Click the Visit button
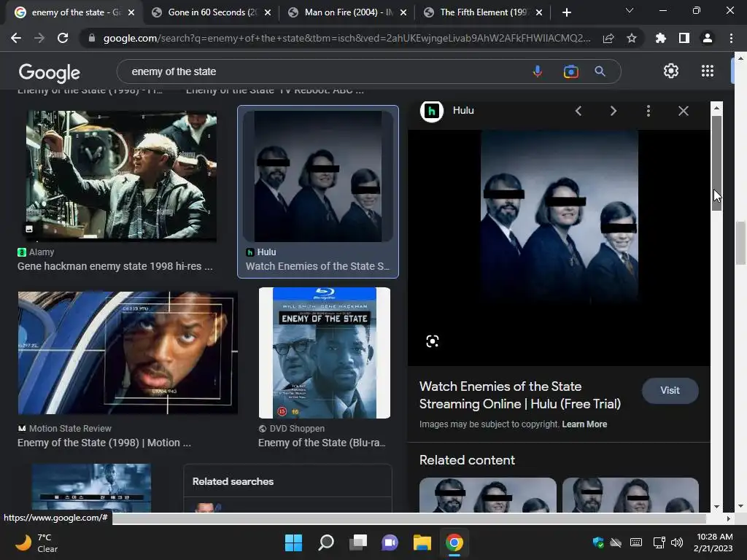The height and width of the screenshot is (560, 747). click(x=670, y=391)
